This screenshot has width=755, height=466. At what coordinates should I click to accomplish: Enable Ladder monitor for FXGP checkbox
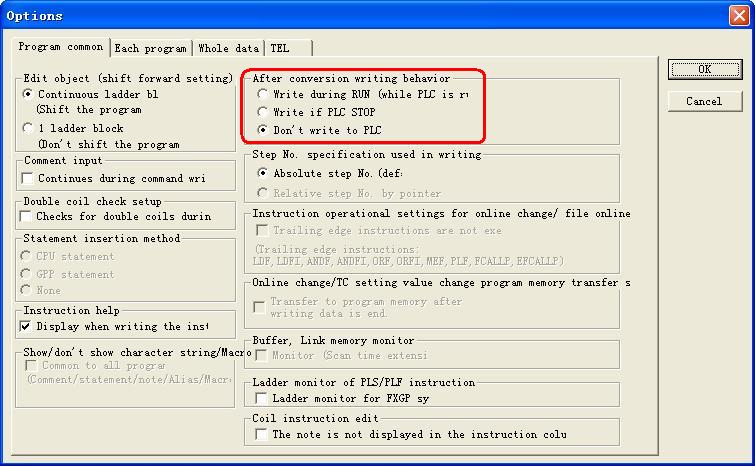pos(262,398)
